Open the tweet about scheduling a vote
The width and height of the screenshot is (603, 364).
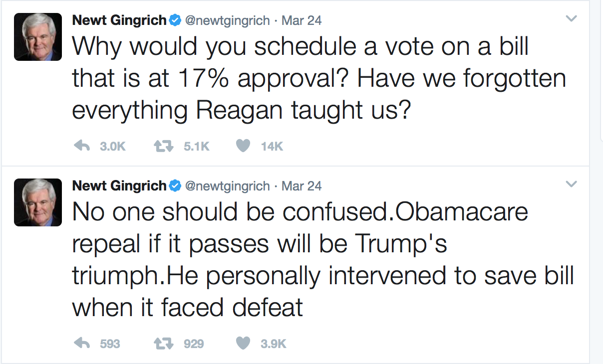click(300, 78)
